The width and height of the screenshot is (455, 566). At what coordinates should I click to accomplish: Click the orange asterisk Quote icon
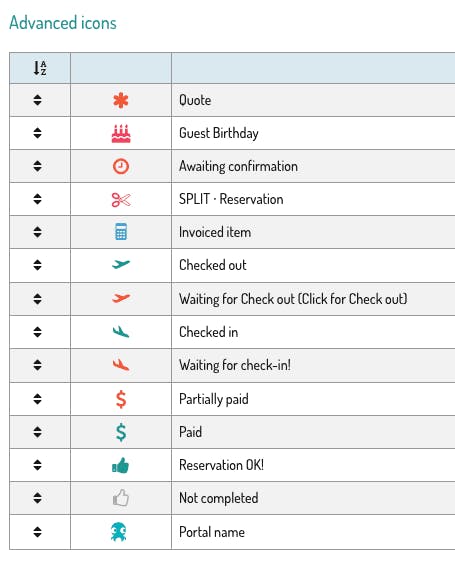coord(121,100)
